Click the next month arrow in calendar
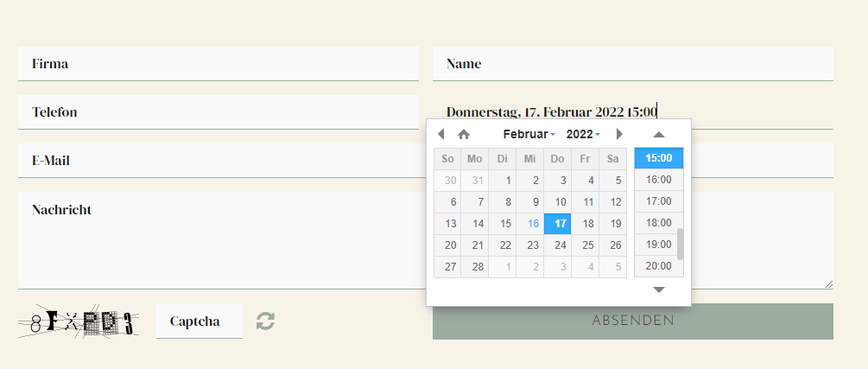 point(619,134)
